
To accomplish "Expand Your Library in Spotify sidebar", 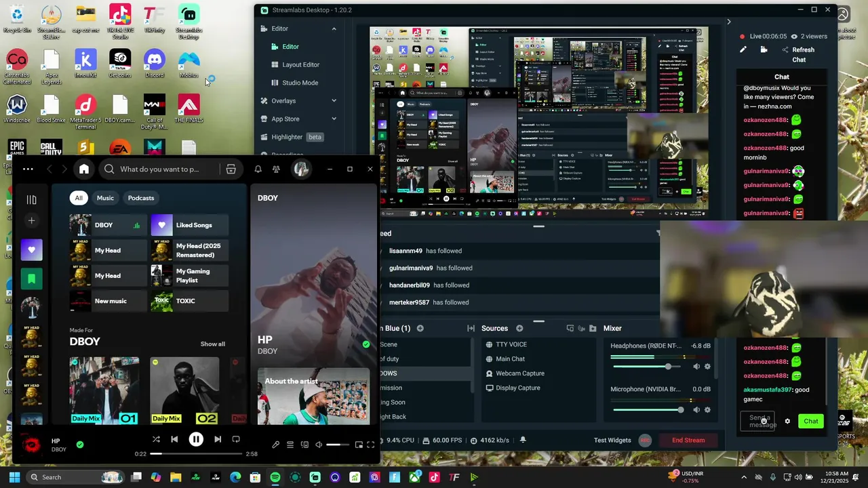I will [x=31, y=199].
